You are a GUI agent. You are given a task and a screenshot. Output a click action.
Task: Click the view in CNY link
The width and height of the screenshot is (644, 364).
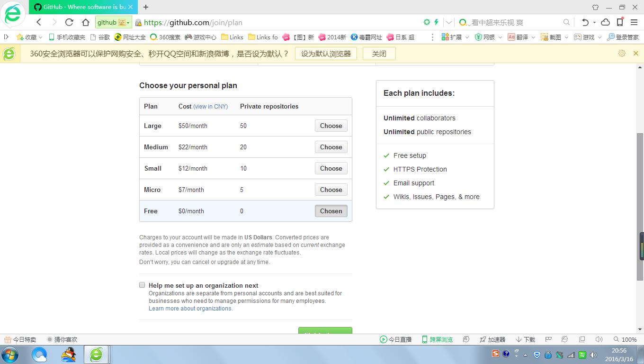pyautogui.click(x=210, y=107)
